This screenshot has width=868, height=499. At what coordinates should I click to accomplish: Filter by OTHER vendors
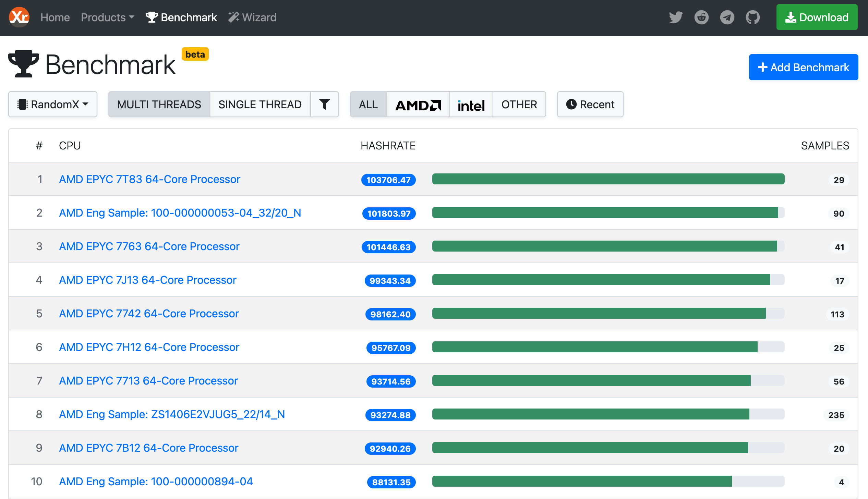click(519, 104)
